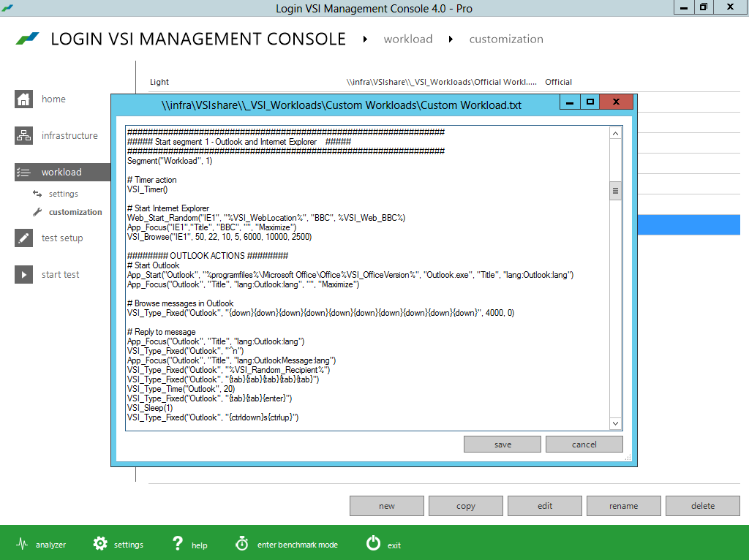The height and width of the screenshot is (560, 749).
Task: Delete the selected workload
Action: tap(703, 506)
